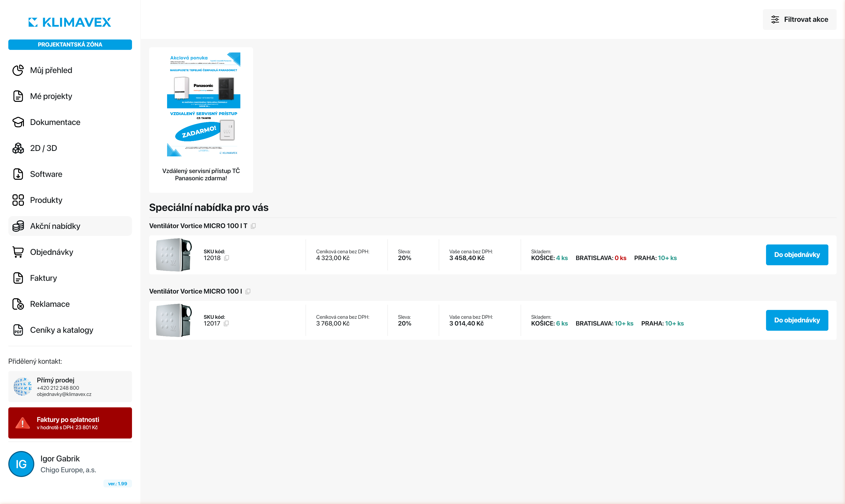The height and width of the screenshot is (504, 845).
Task: Click the coins icon for Akční nabídky
Action: click(x=18, y=226)
